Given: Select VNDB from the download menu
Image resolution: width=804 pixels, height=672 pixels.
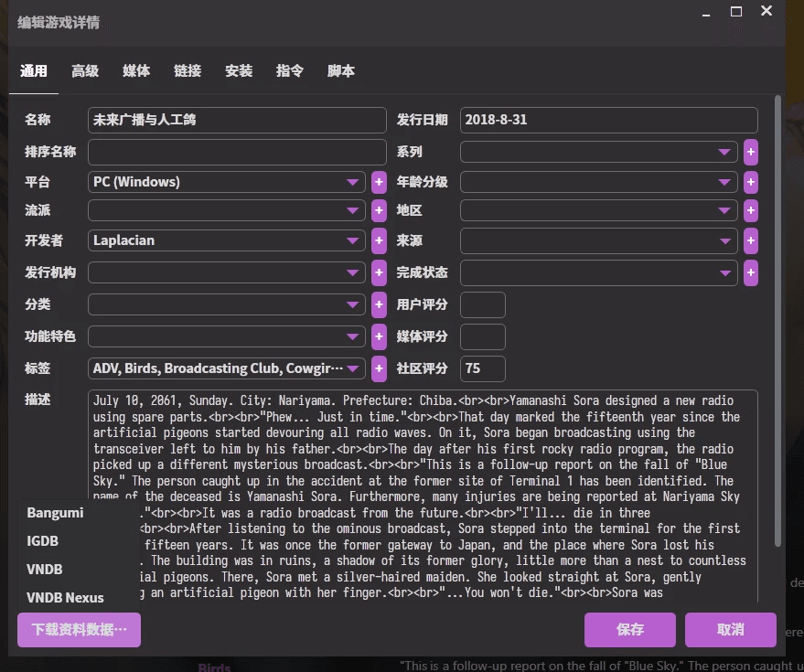Looking at the screenshot, I should 45,569.
